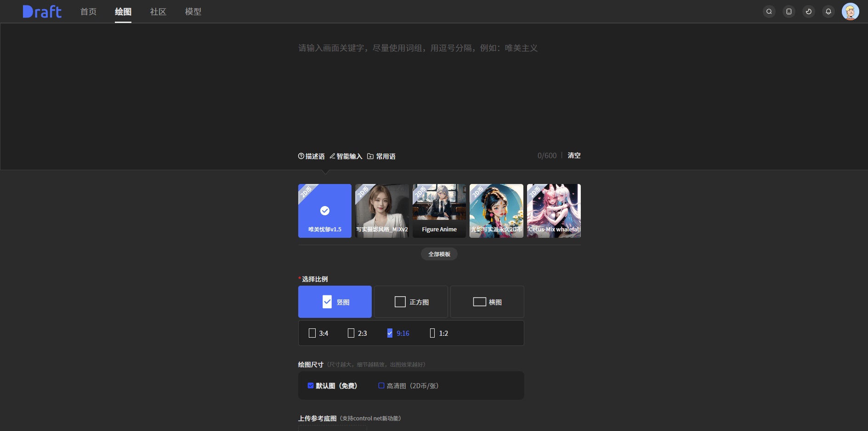This screenshot has width=868, height=431.
Task: Select the 正方图 square ratio button
Action: coord(411,302)
